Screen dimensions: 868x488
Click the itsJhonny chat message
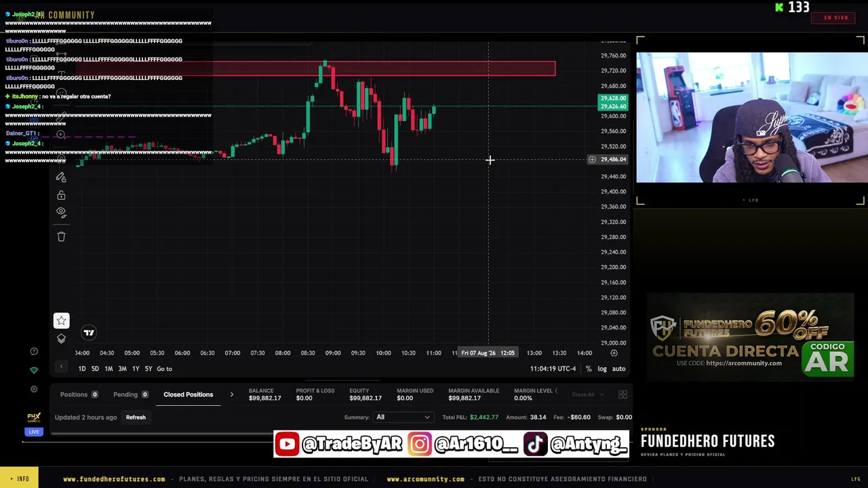58,96
